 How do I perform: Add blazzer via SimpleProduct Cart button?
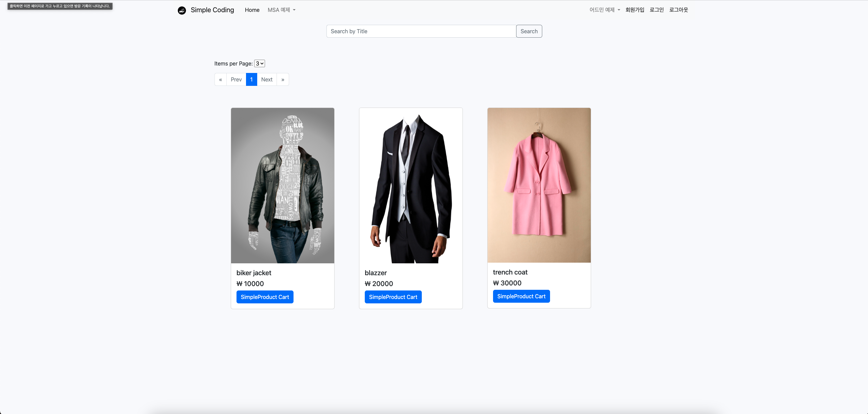tap(393, 297)
